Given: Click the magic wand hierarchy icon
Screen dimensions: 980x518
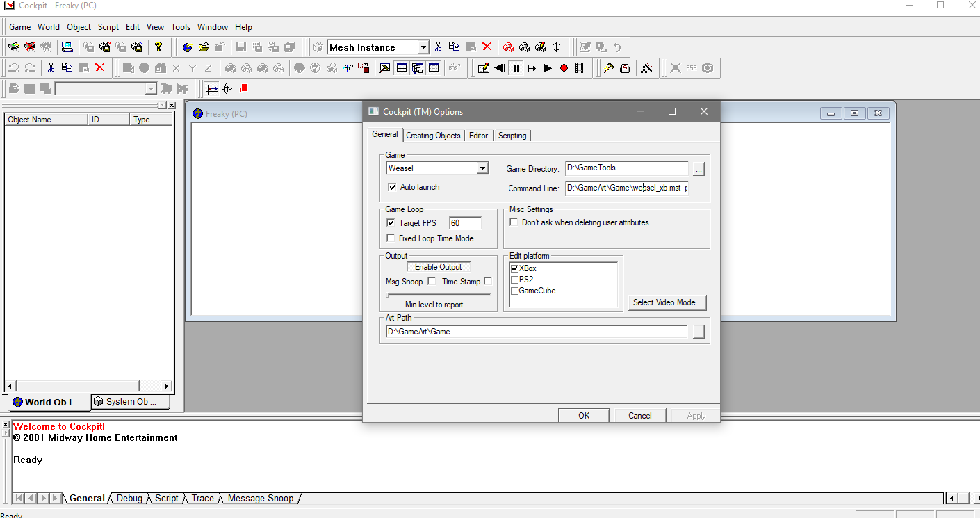Looking at the screenshot, I should click(646, 68).
